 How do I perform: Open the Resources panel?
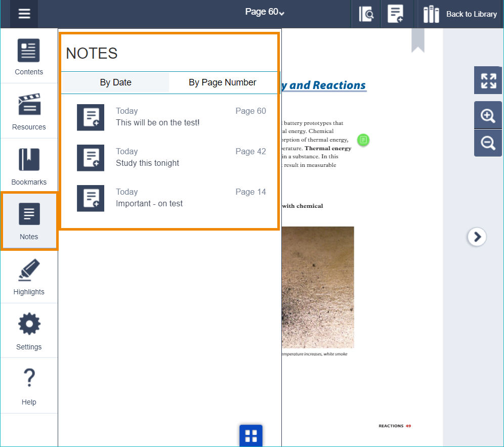tap(29, 111)
